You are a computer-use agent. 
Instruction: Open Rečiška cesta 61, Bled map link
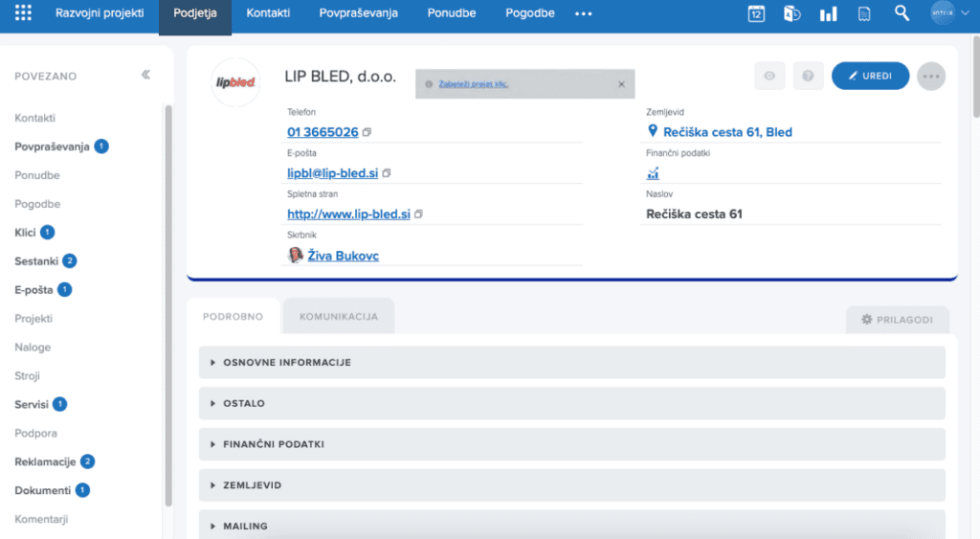727,132
